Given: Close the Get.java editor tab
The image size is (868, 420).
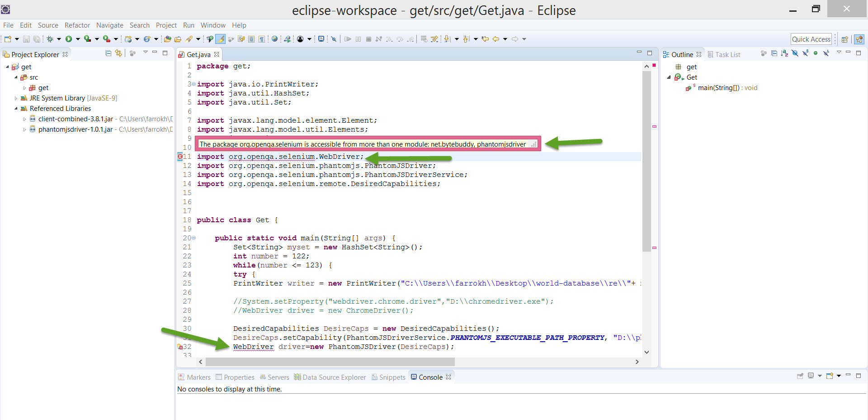Looking at the screenshot, I should [x=217, y=54].
